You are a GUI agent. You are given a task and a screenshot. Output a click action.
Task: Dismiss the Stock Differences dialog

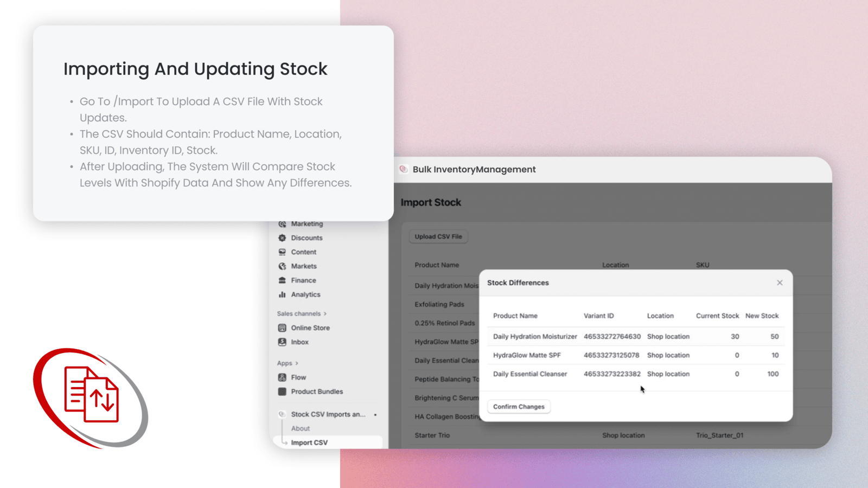pos(780,282)
